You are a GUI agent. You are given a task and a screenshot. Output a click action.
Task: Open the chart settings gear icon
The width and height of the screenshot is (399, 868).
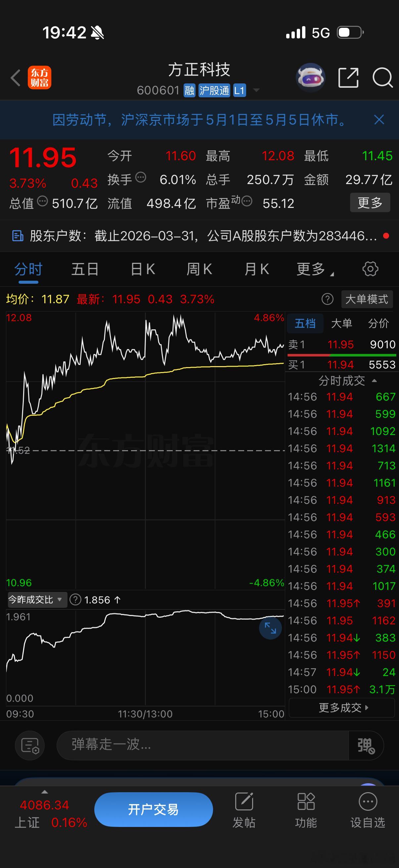coord(370,269)
